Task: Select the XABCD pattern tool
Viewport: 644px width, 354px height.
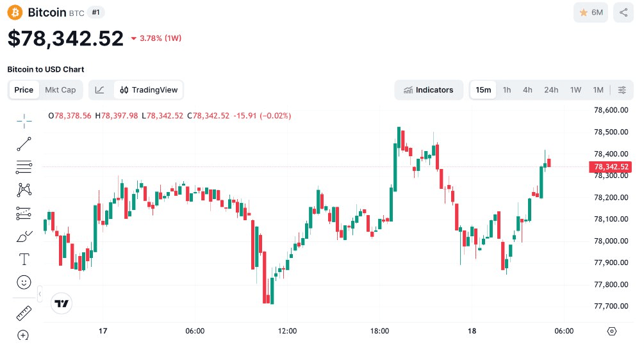Action: tap(24, 189)
